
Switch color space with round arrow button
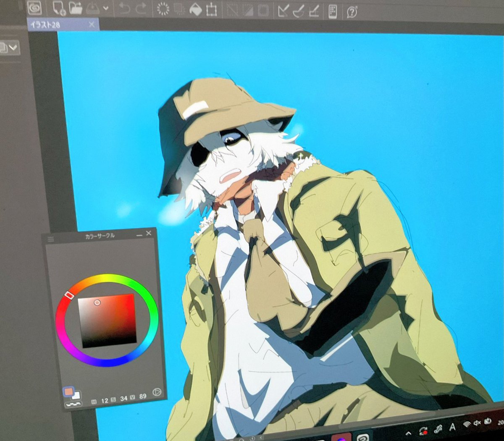point(157,392)
